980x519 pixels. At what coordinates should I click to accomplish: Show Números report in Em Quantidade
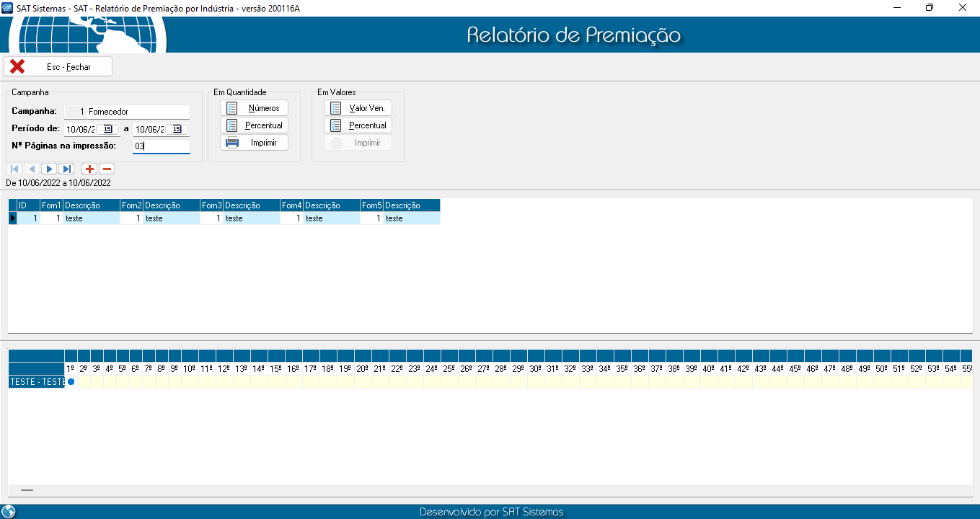[x=254, y=108]
